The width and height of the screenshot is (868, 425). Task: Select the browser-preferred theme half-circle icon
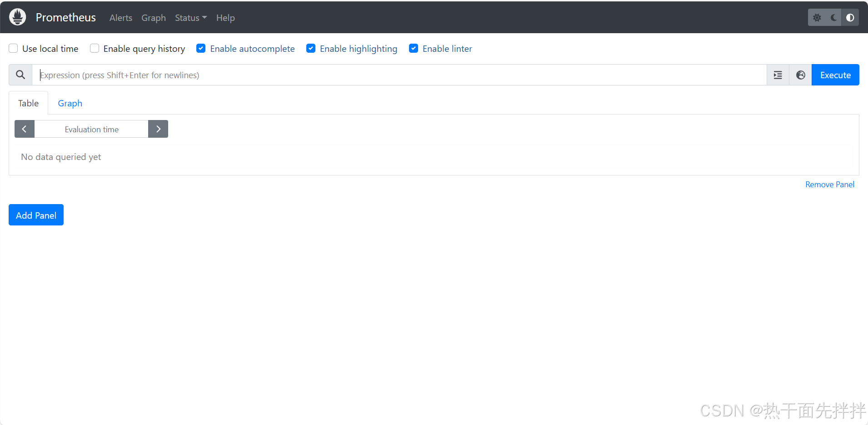[x=850, y=18]
